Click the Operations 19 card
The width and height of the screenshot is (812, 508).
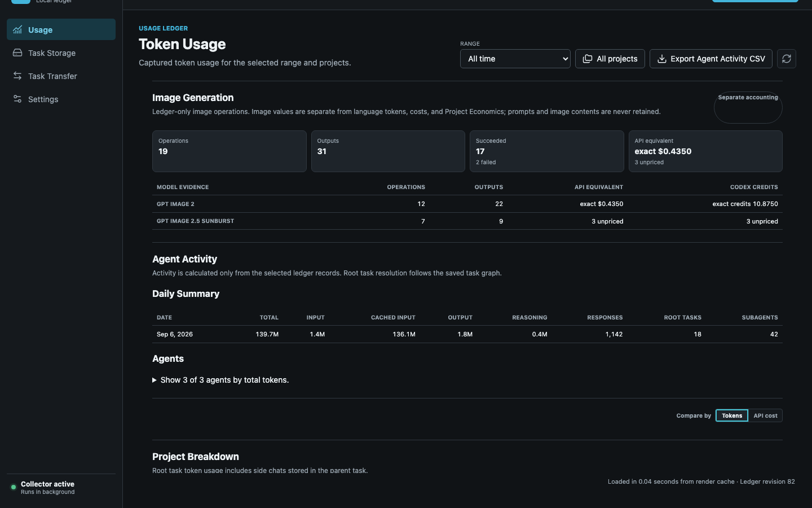click(230, 151)
